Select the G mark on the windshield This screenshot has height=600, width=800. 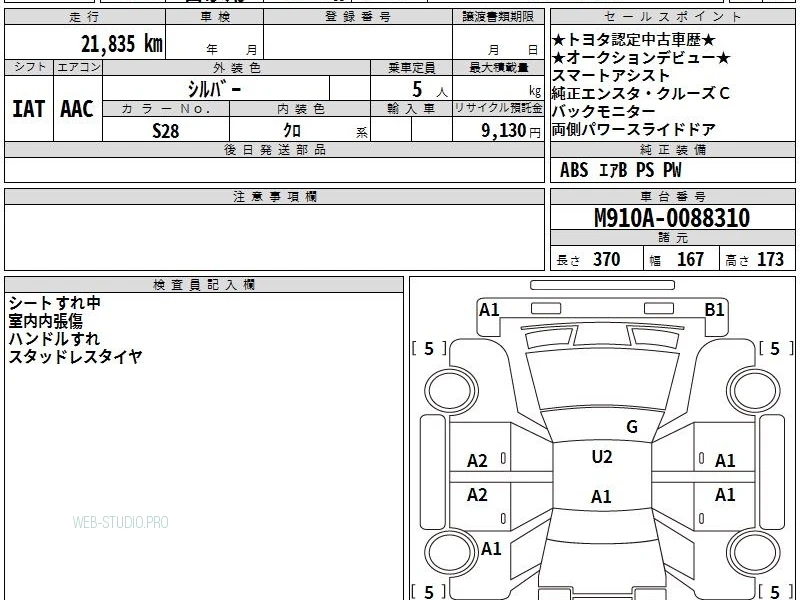click(x=632, y=427)
